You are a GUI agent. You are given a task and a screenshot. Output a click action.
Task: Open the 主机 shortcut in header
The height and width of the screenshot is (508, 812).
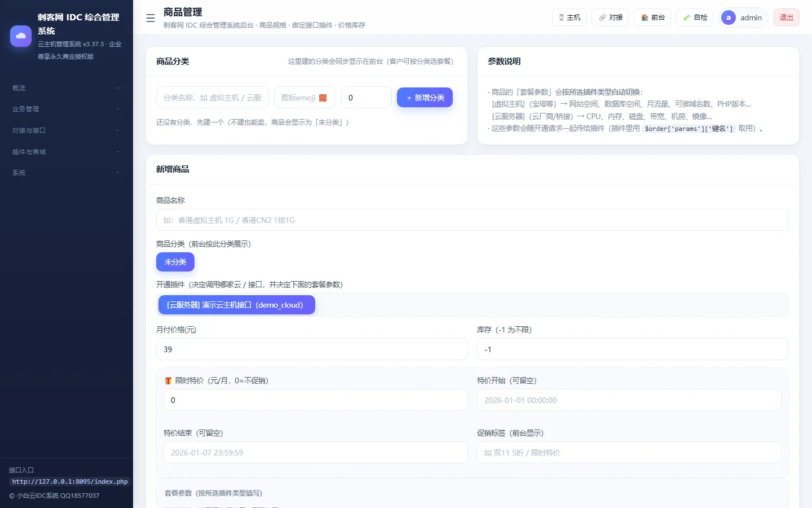point(570,17)
